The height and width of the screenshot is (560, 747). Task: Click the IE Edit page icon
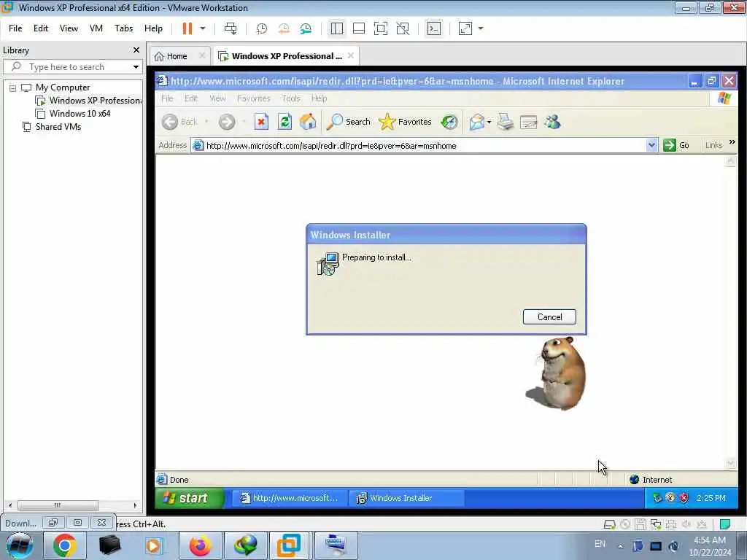[528, 122]
